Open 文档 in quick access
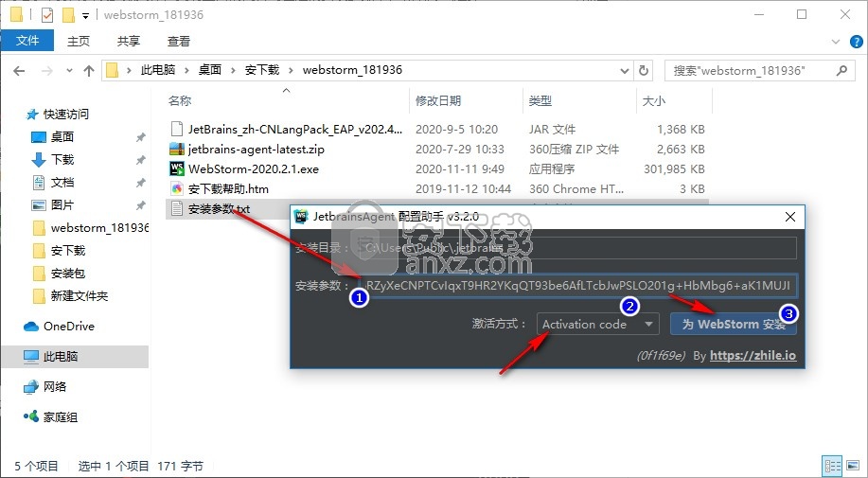 click(x=62, y=182)
